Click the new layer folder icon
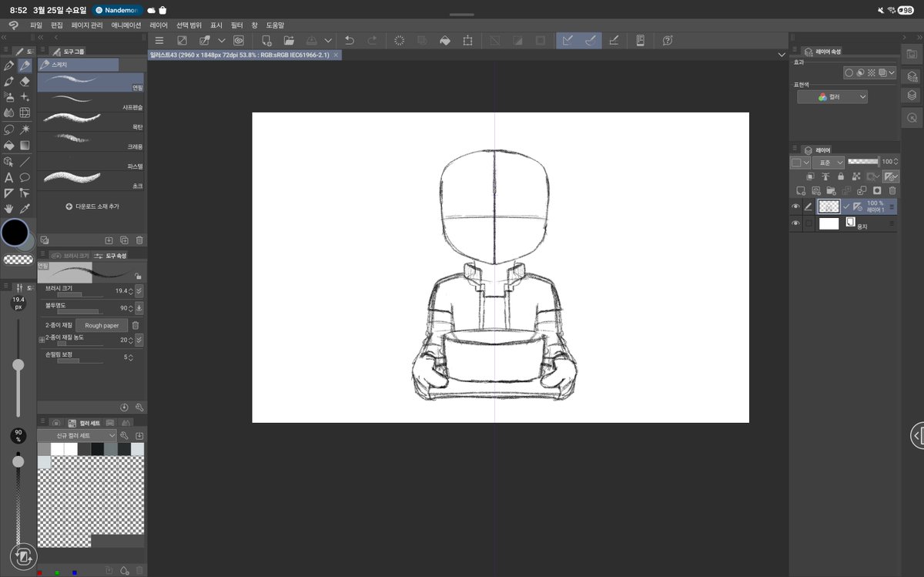Screen dimensions: 924x577 (832, 190)
